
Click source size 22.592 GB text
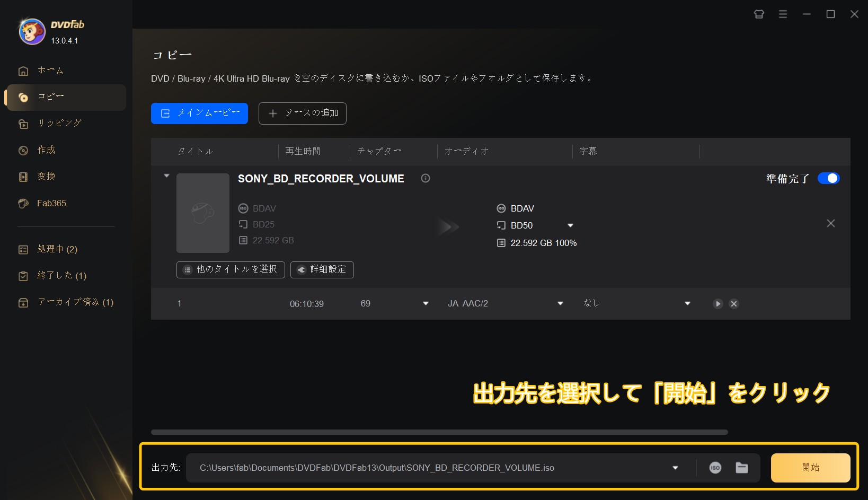point(273,240)
